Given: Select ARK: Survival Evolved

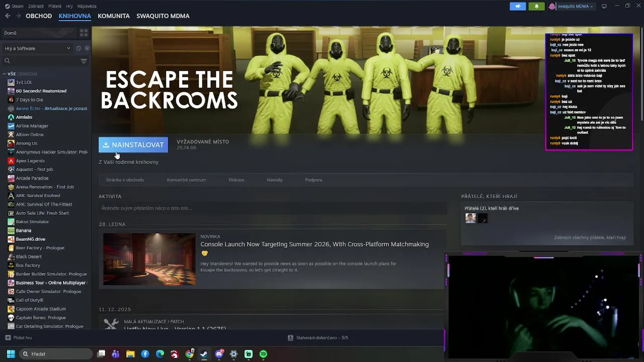Looking at the screenshot, I should coord(38,196).
